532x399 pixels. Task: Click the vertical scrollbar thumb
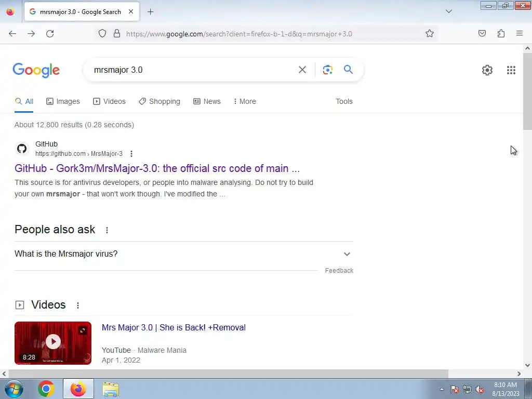(x=527, y=91)
